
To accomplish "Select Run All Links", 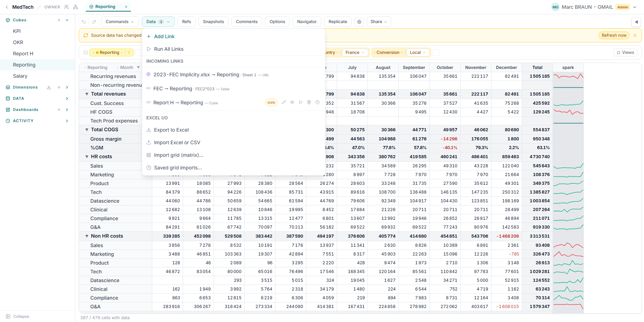I will 233,49.
